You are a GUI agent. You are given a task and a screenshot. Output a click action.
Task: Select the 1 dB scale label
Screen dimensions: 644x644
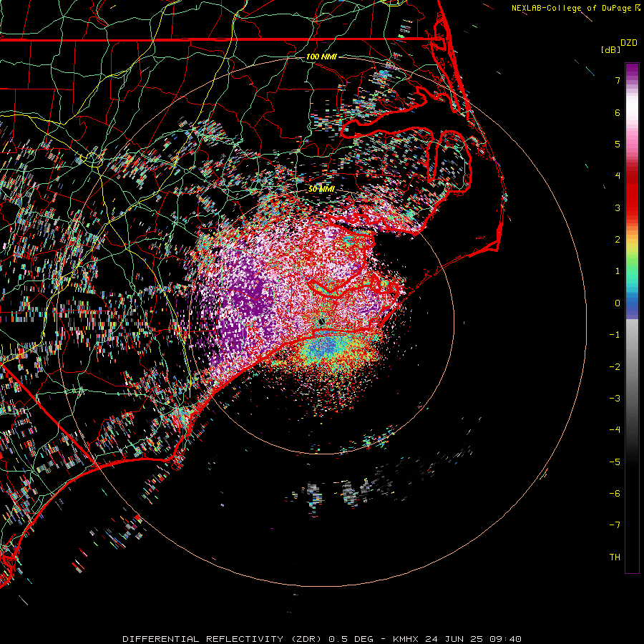(618, 271)
